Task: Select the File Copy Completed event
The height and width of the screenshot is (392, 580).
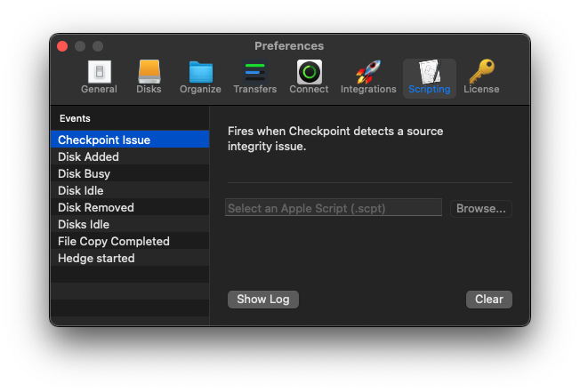Action: click(x=130, y=241)
